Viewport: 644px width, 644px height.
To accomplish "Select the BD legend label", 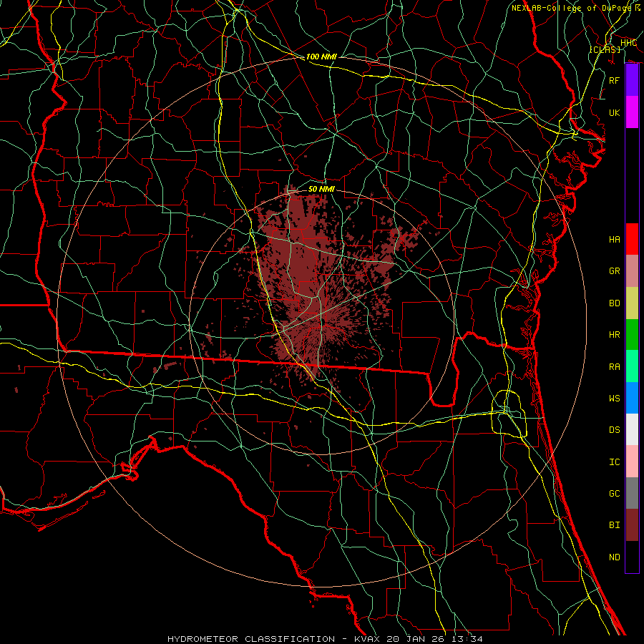I will 615,303.
